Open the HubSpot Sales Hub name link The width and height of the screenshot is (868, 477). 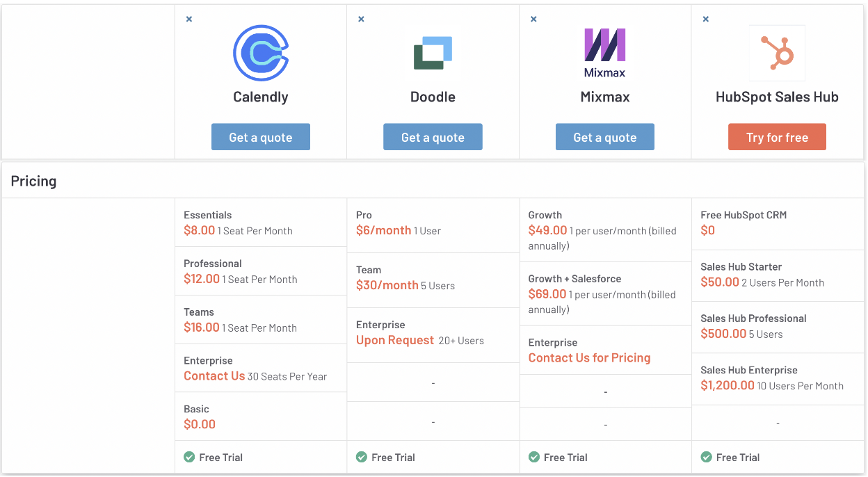click(x=777, y=97)
